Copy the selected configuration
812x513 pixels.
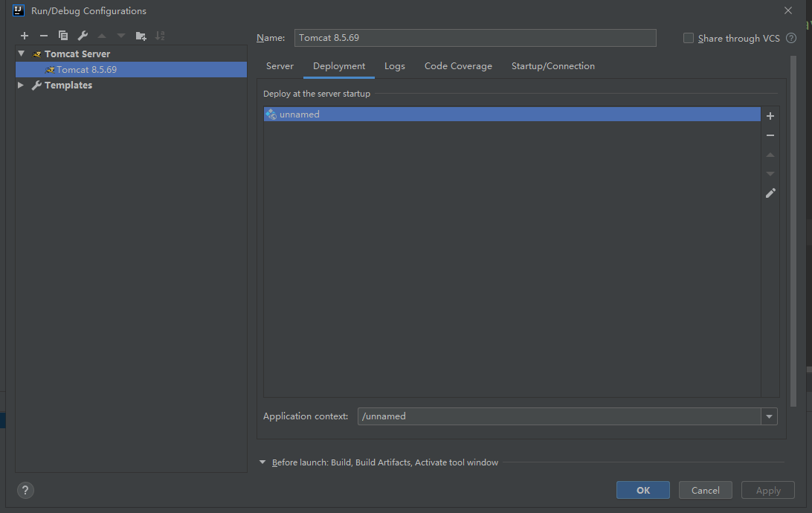point(63,36)
